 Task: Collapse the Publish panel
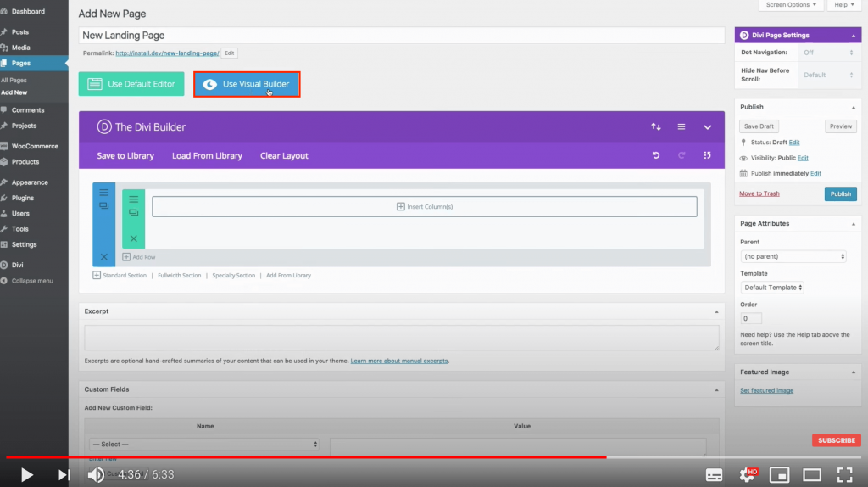point(853,108)
